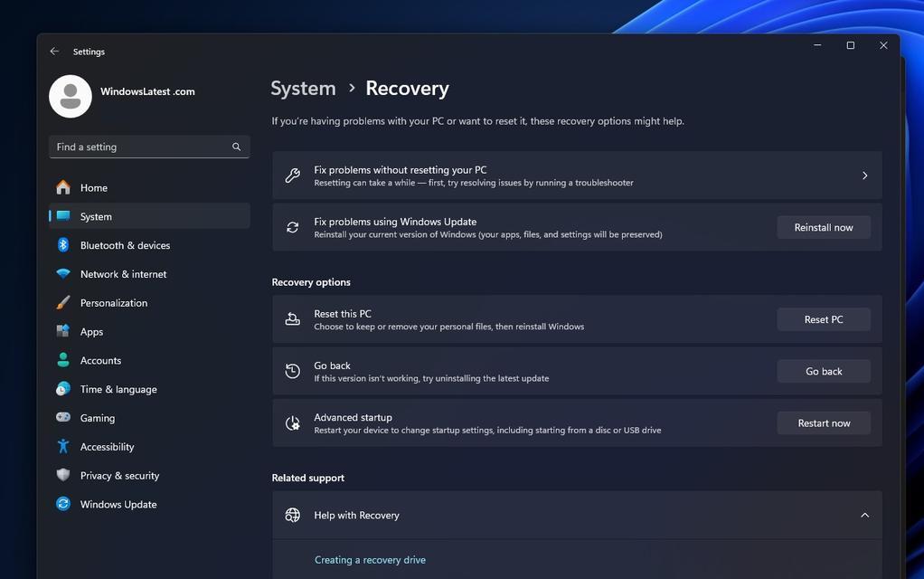Click the globe icon for Help with Recovery
The image size is (924, 579).
click(x=292, y=515)
